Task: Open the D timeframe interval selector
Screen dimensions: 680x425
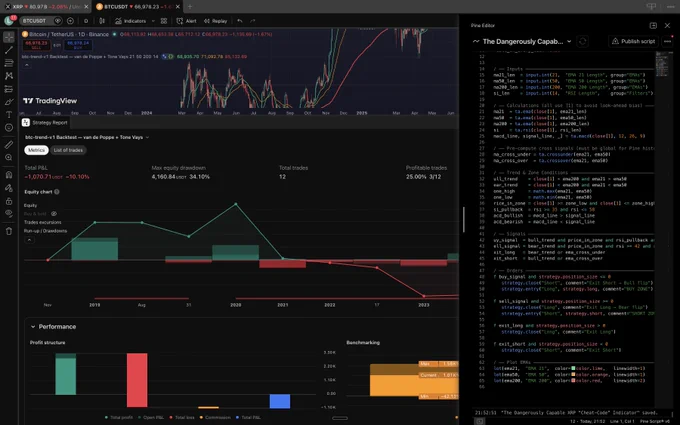Action: point(86,21)
